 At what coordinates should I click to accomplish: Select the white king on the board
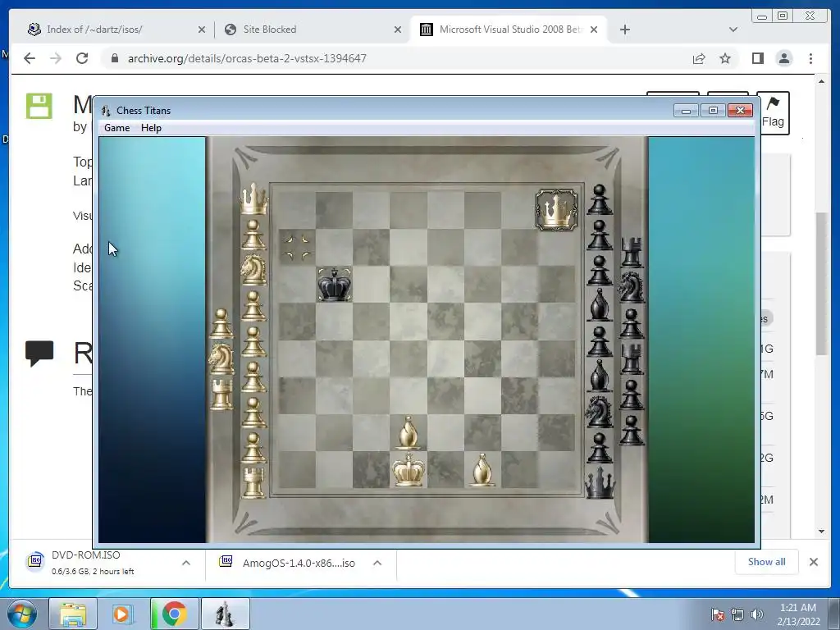click(x=409, y=469)
